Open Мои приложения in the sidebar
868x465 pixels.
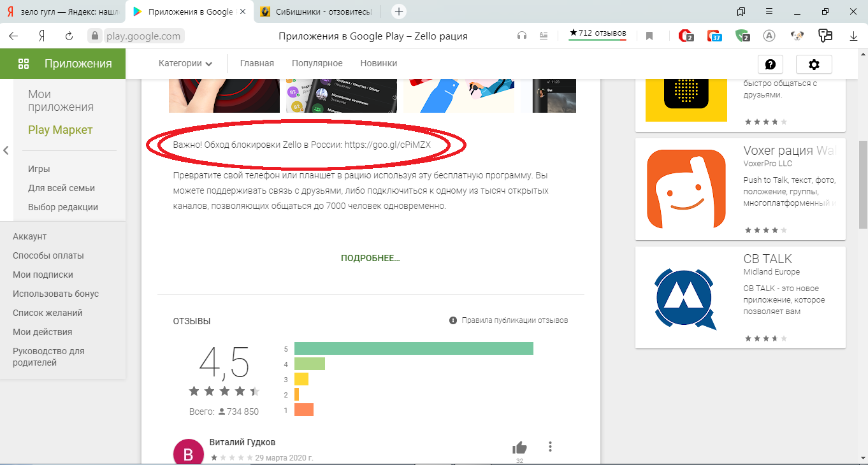coord(61,101)
